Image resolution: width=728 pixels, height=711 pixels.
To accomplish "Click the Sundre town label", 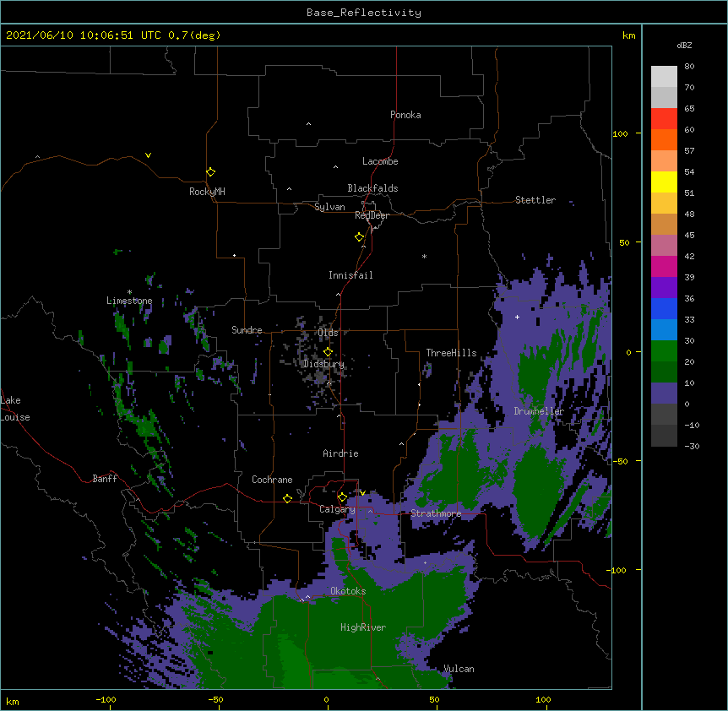I will (247, 330).
